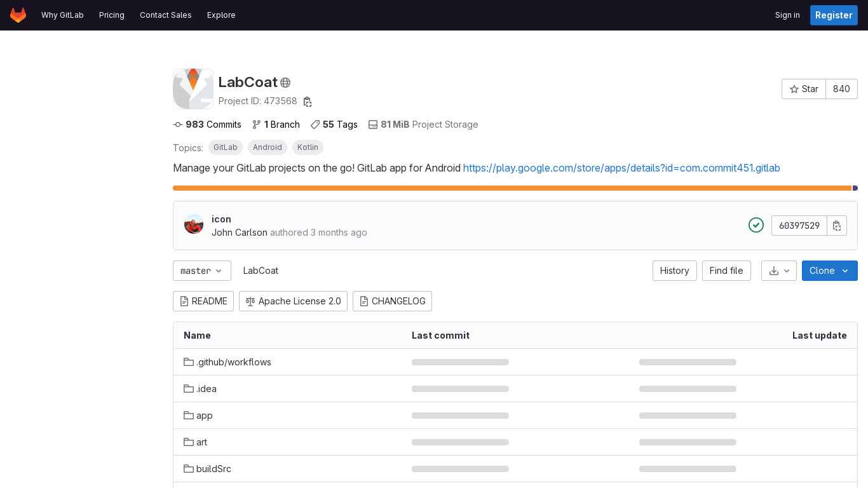This screenshot has width=868, height=488.
Task: Click LabCoat in the path breadcrumb
Action: (261, 271)
